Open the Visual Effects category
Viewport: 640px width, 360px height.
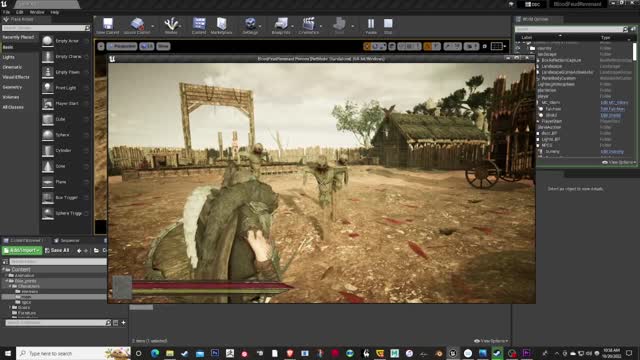pos(16,77)
